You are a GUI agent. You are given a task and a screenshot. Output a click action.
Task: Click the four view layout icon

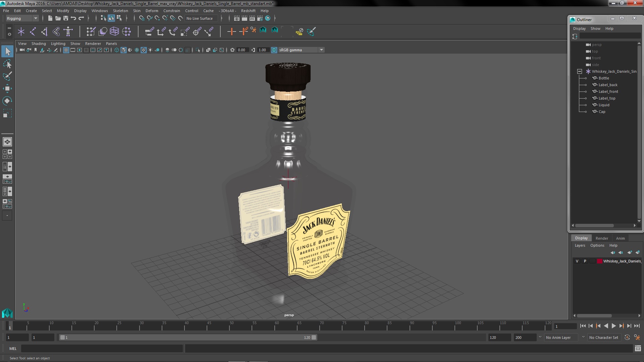[7, 154]
